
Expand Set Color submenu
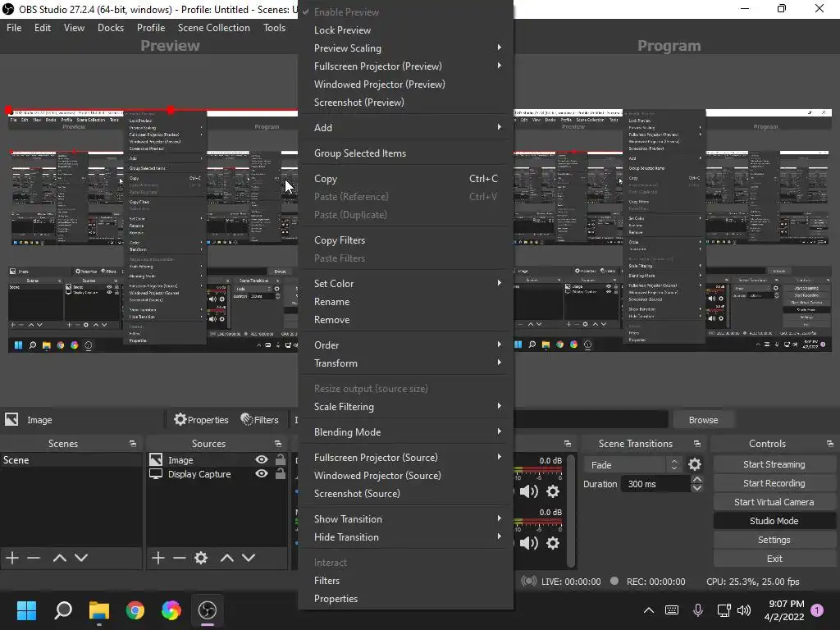click(x=405, y=283)
